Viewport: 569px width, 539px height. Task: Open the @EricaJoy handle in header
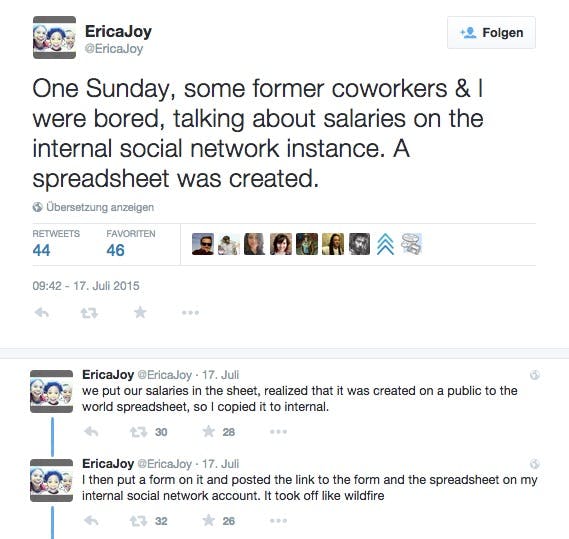(x=114, y=49)
